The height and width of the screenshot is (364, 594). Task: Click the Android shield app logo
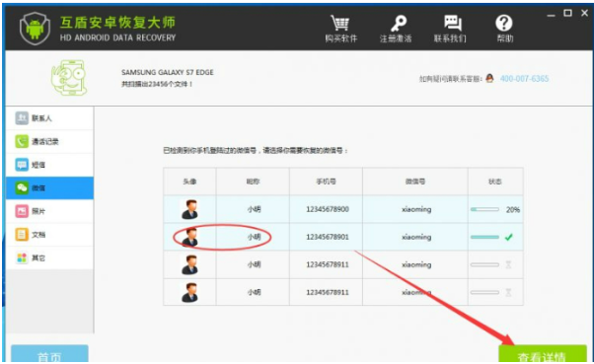tap(35, 29)
